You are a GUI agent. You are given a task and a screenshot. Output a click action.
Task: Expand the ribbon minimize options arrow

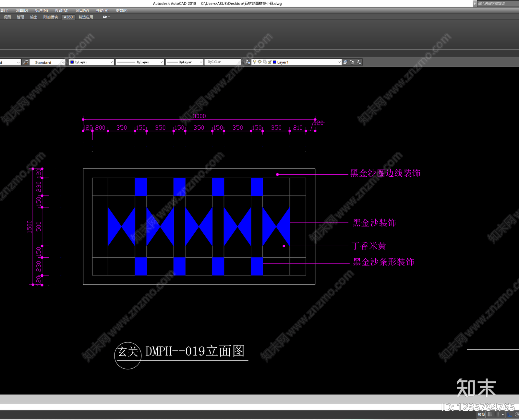tap(109, 17)
